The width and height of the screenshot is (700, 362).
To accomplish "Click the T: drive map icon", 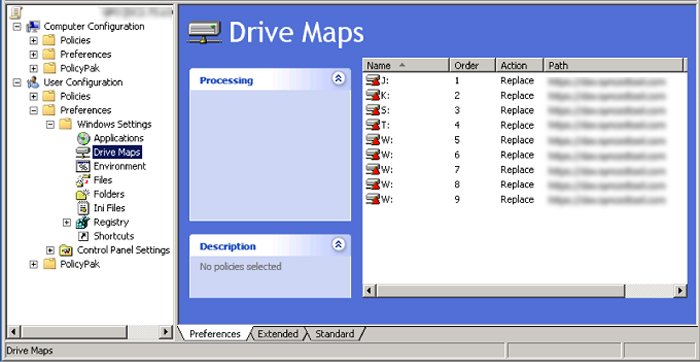I will click(373, 125).
